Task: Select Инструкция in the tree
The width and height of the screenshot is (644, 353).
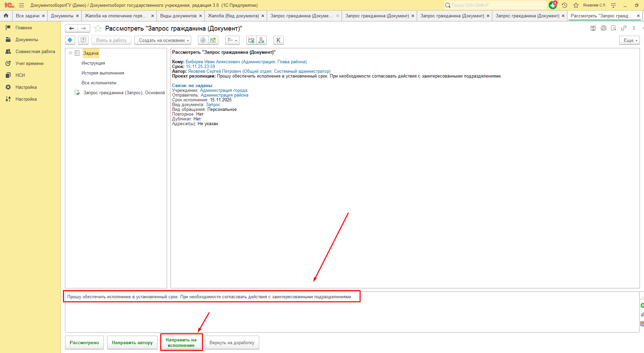Action: coord(93,63)
